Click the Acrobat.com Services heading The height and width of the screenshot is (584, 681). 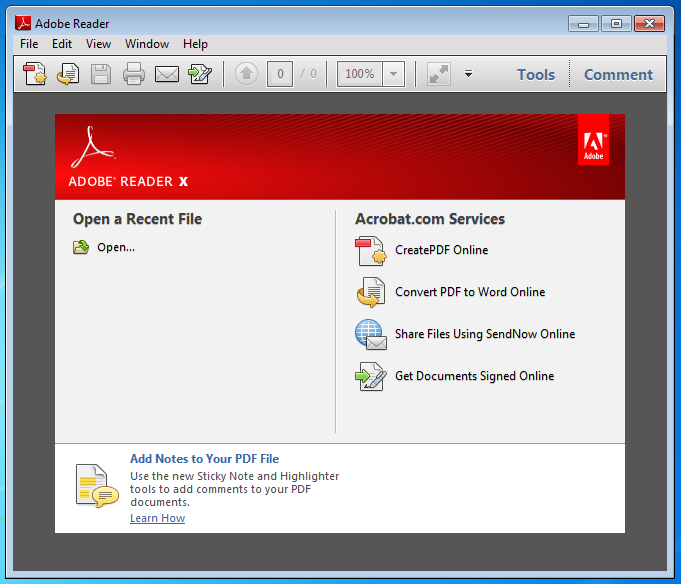point(430,219)
